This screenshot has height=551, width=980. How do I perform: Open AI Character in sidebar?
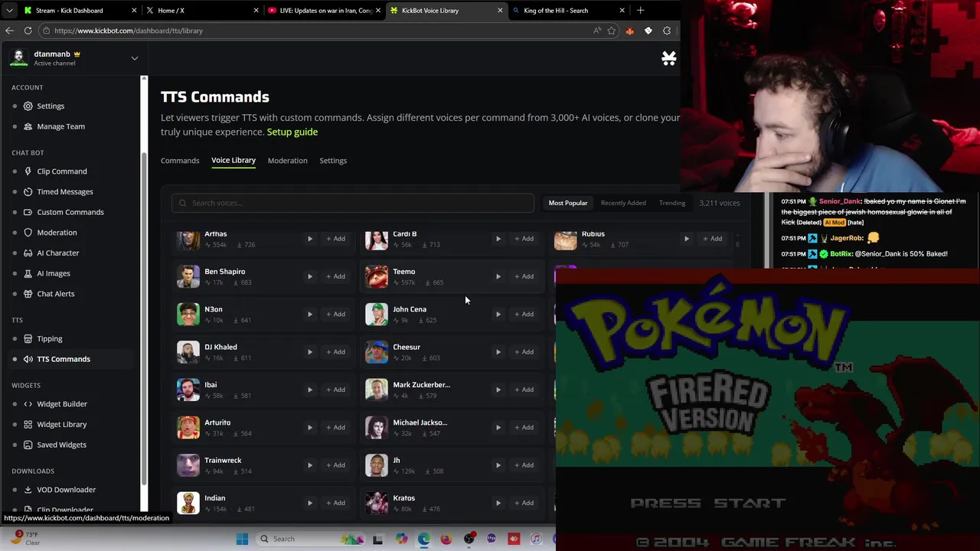58,253
